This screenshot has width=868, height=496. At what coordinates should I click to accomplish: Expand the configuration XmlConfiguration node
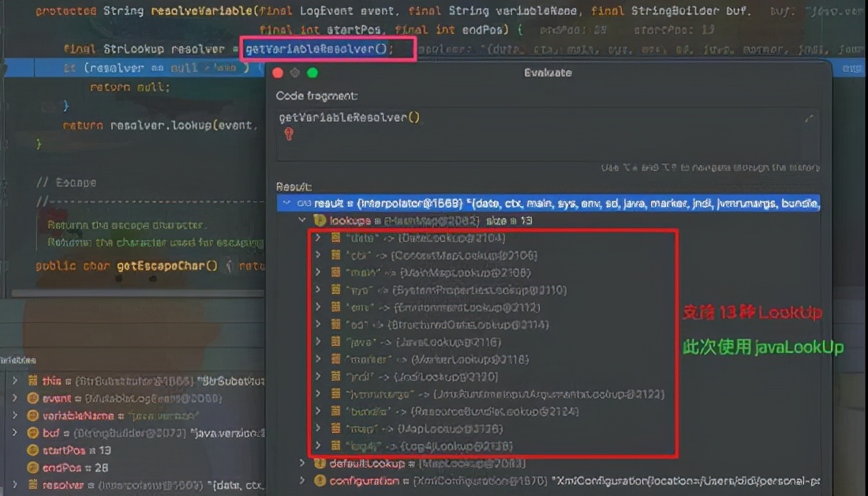302,480
